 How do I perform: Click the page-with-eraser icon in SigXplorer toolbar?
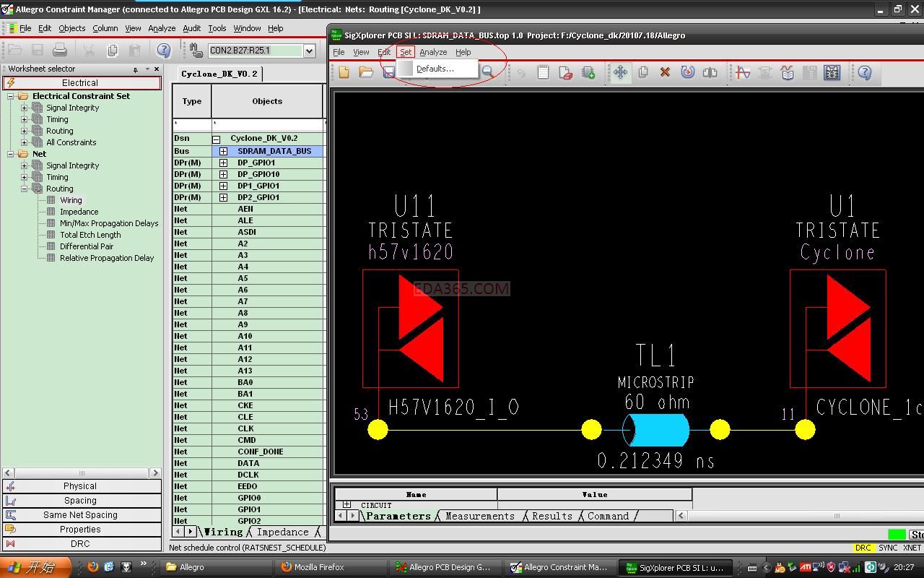click(x=565, y=72)
